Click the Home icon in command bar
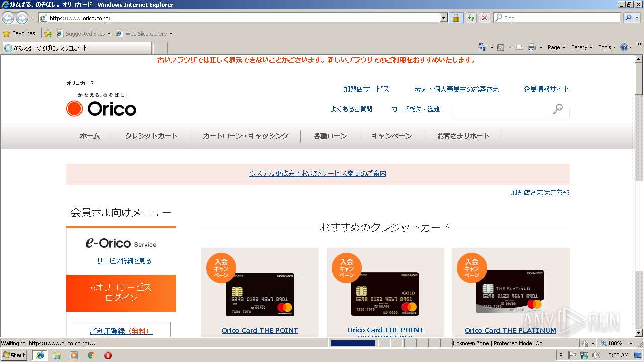The width and height of the screenshot is (644, 362). (482, 47)
